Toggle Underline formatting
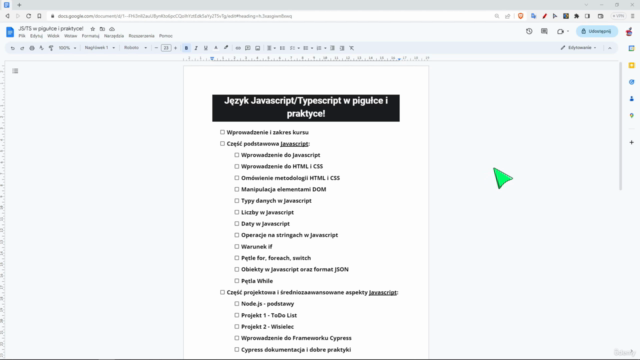The image size is (640, 360). (206, 48)
